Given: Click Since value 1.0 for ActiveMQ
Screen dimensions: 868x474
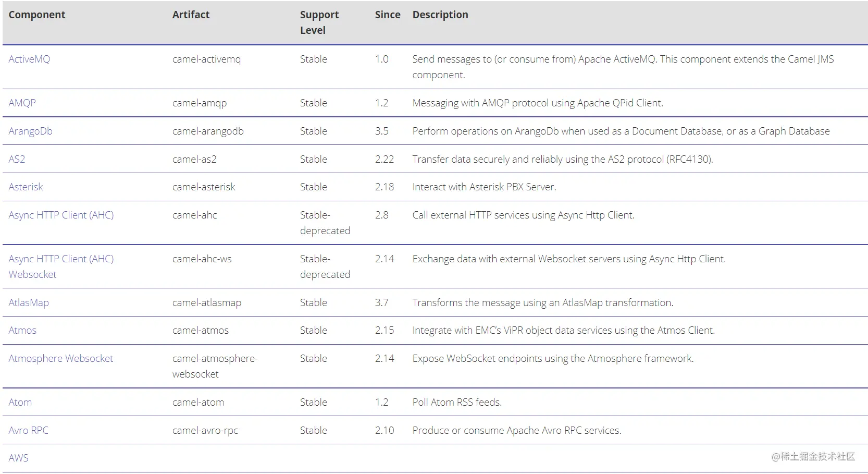Looking at the screenshot, I should (382, 59).
